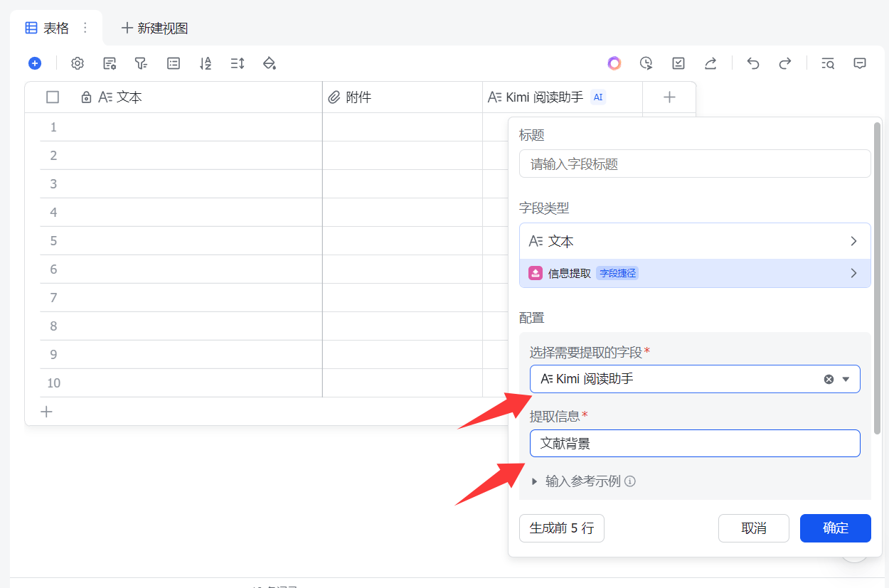Click the 标题 field title input

pyautogui.click(x=695, y=164)
